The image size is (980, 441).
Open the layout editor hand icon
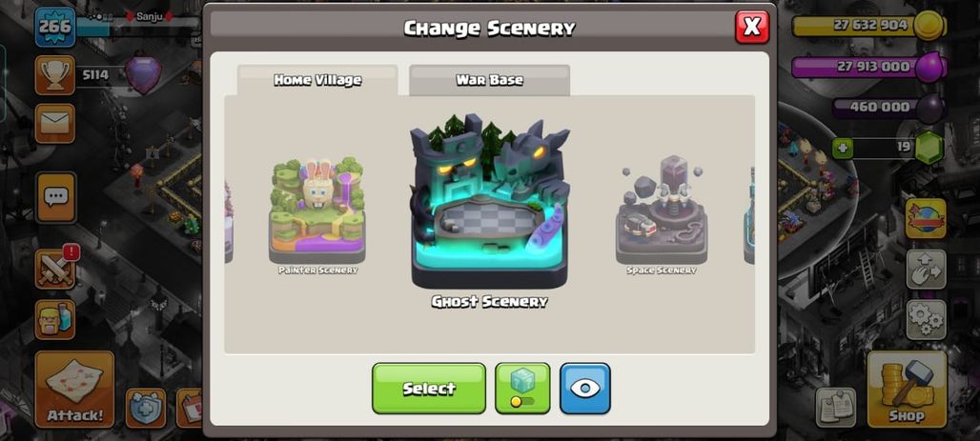[x=926, y=270]
